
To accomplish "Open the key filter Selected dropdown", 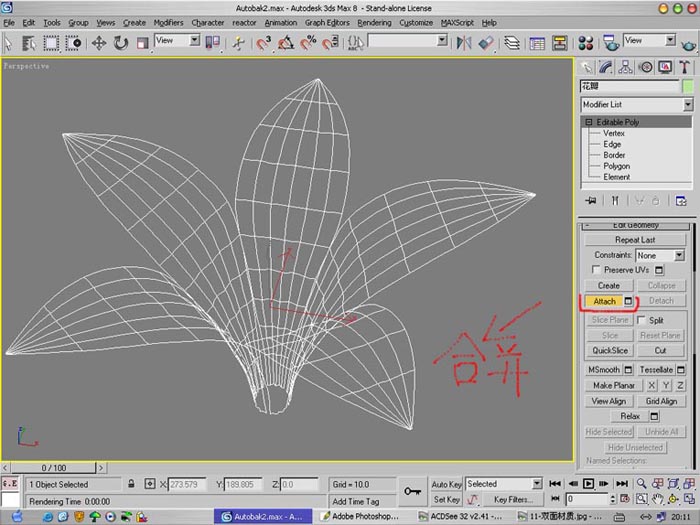I will tap(504, 484).
